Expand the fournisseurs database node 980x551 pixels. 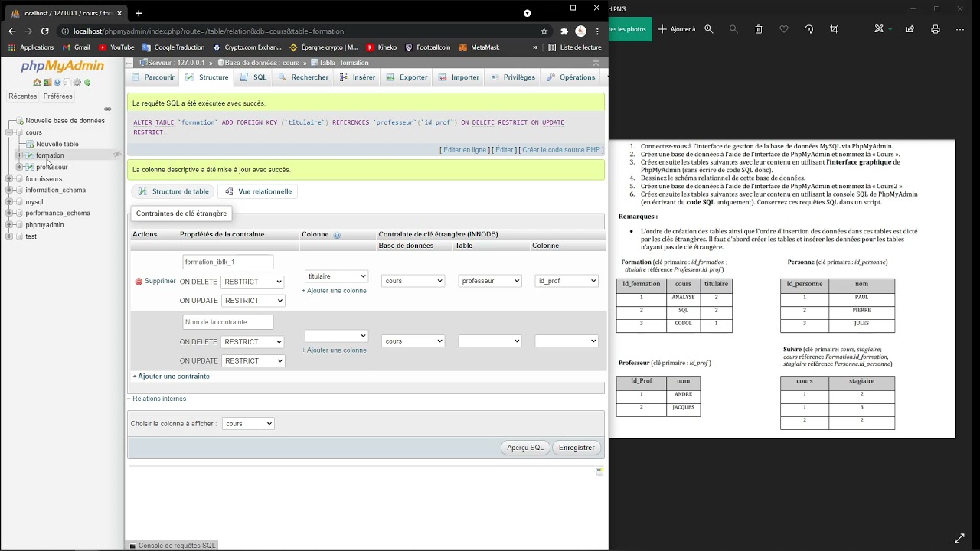pyautogui.click(x=9, y=179)
